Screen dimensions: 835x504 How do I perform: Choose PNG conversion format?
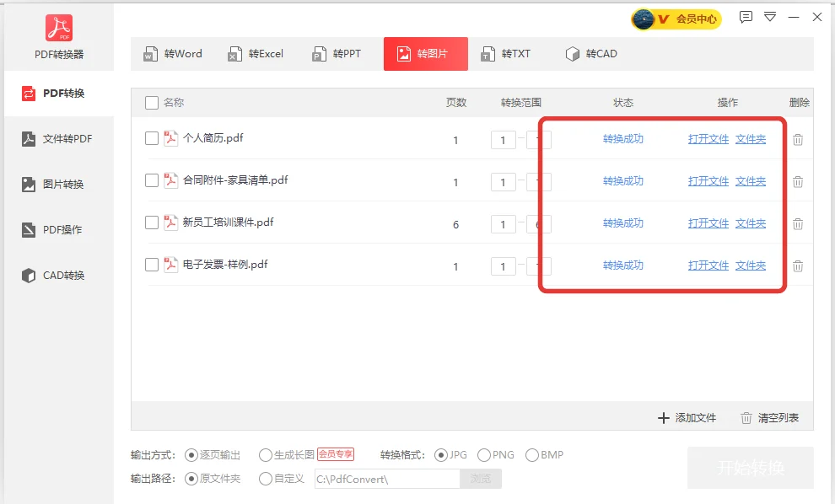(x=496, y=455)
